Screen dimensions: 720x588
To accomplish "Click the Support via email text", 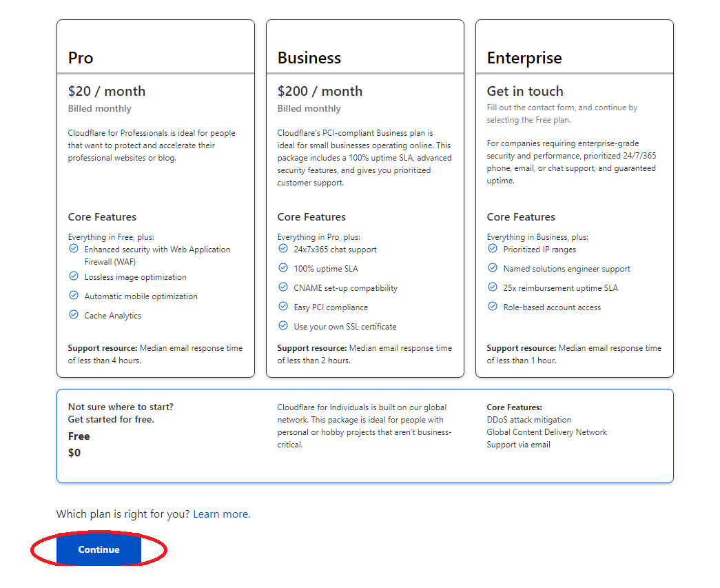I will (x=518, y=445).
